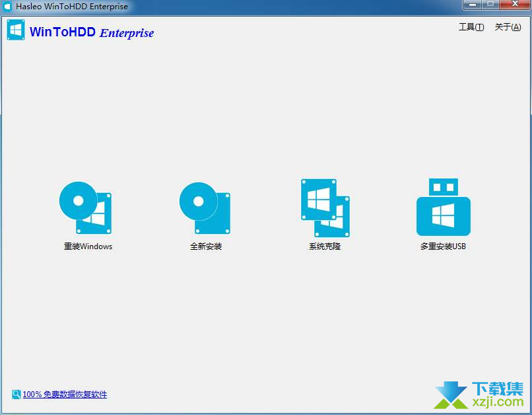The height and width of the screenshot is (415, 532).
Task: Open the 工具(T) menu
Action: click(x=471, y=27)
